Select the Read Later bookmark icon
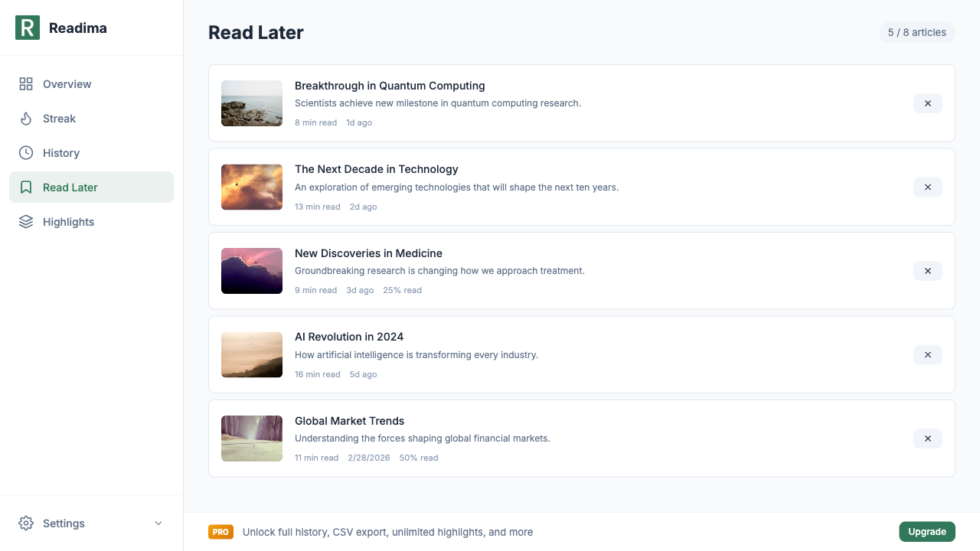Screen dimensions: 980x551 (x=25, y=187)
